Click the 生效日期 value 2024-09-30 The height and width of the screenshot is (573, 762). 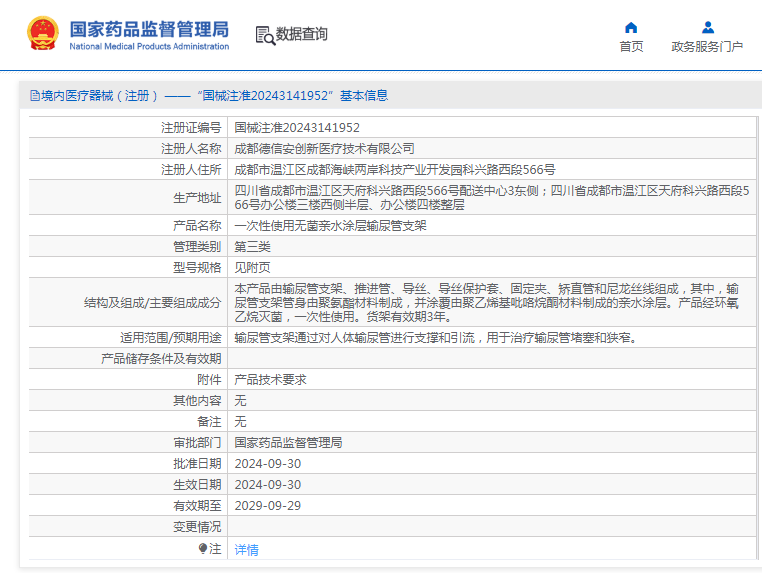coord(268,485)
